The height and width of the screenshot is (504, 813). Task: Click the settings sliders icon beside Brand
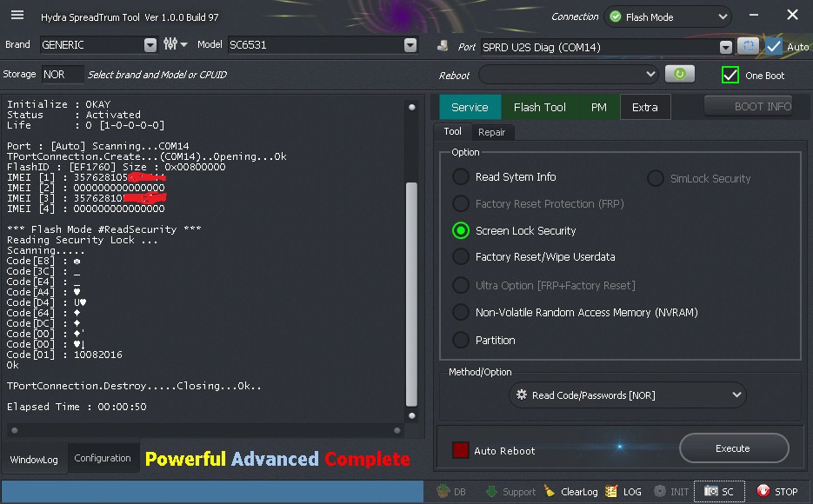170,44
